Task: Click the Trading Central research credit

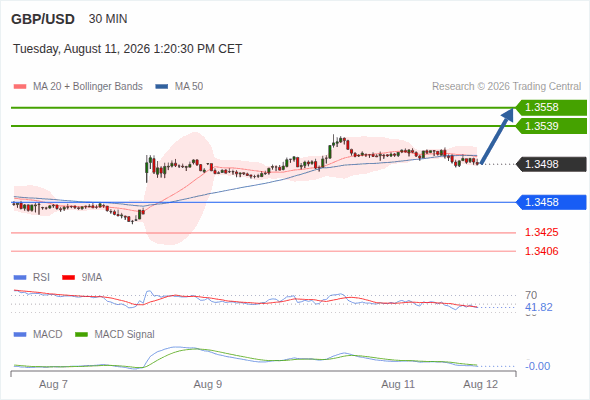Action: tap(506, 87)
